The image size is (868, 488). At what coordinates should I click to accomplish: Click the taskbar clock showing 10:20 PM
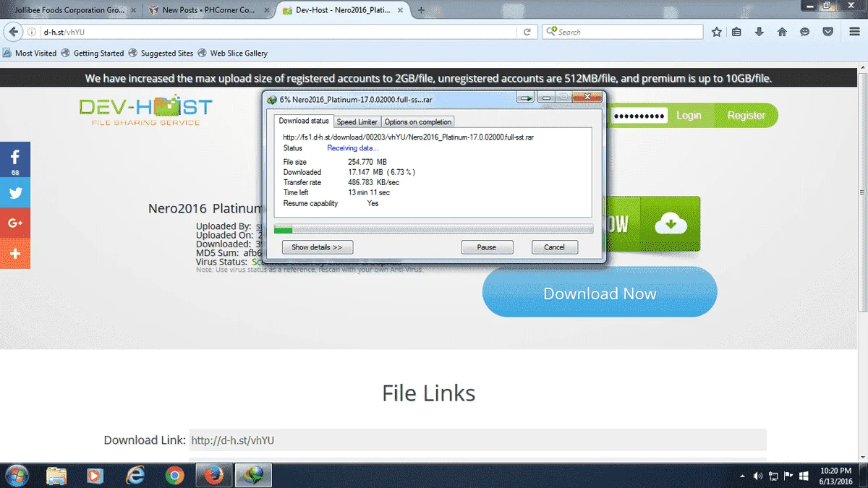pyautogui.click(x=835, y=476)
